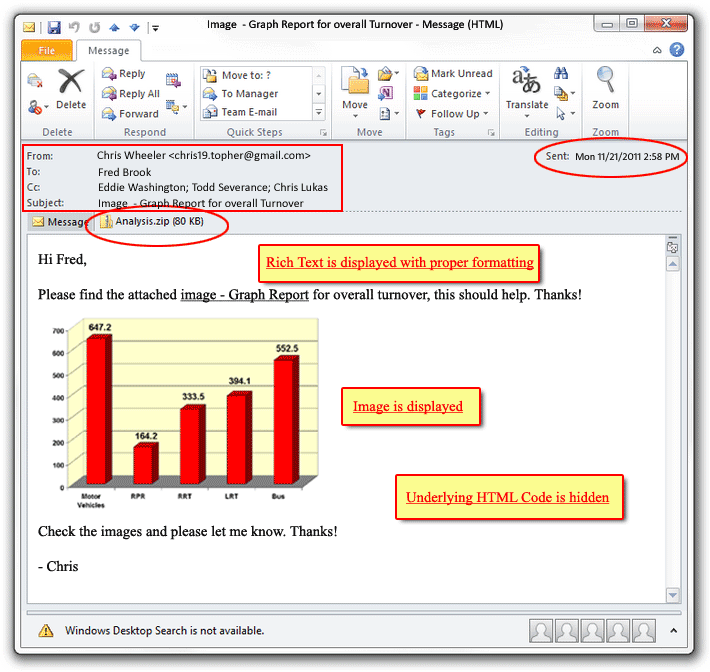Click icon above message scrollbar
710x672 pixels.
[672, 246]
